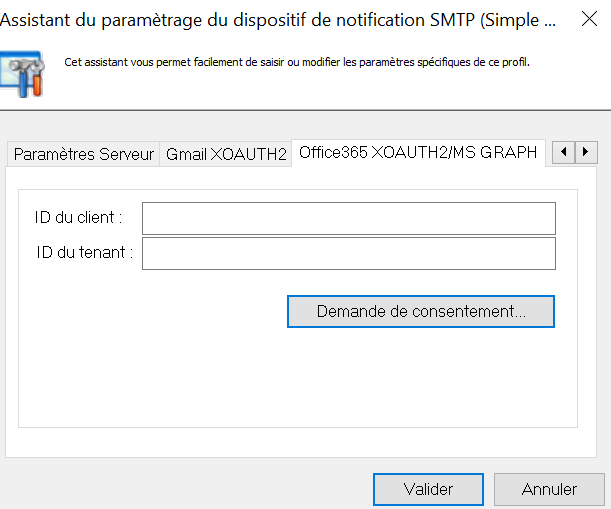Click the 'ID du tenant :' label
The height and width of the screenshot is (509, 611).
pos(84,253)
